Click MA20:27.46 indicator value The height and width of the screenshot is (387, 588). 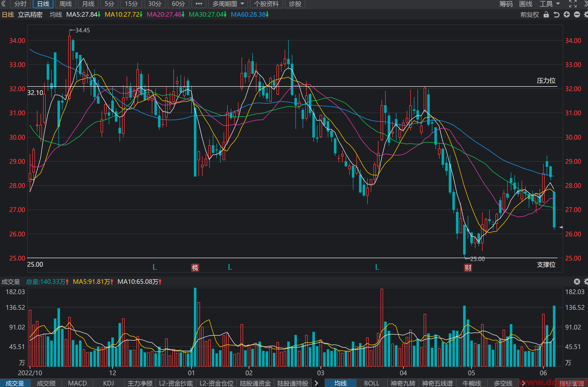[x=165, y=15]
